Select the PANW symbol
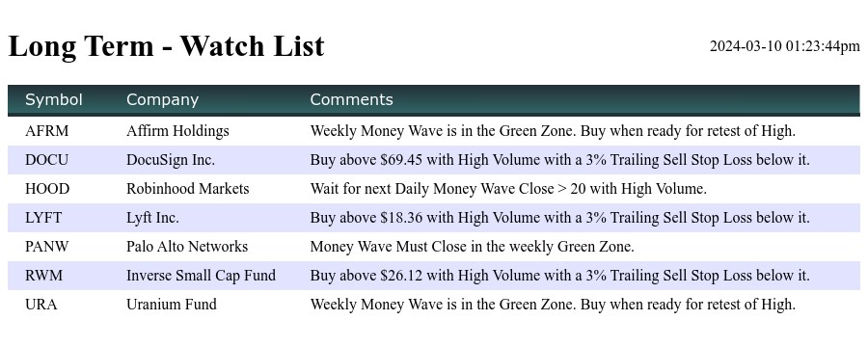 pyautogui.click(x=47, y=247)
